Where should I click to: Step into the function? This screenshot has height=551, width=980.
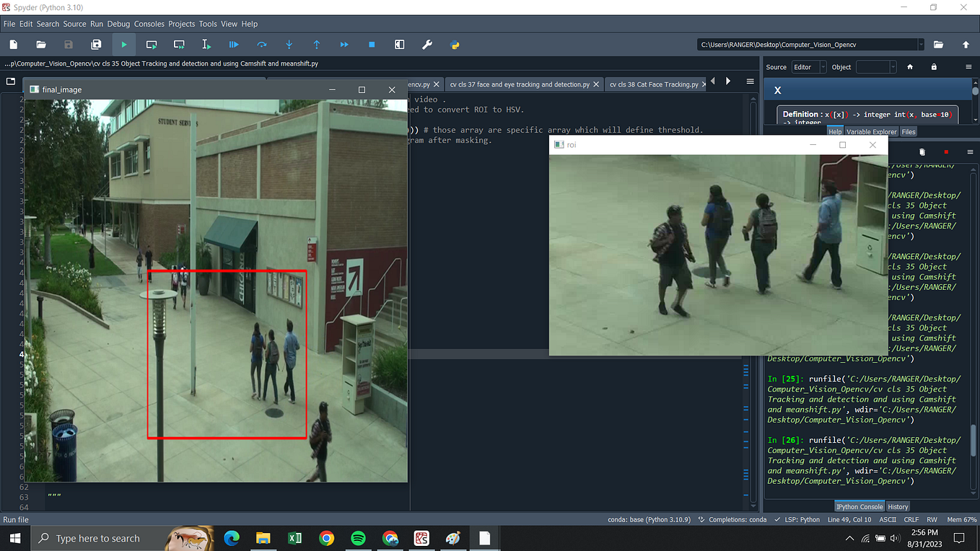pyautogui.click(x=289, y=45)
